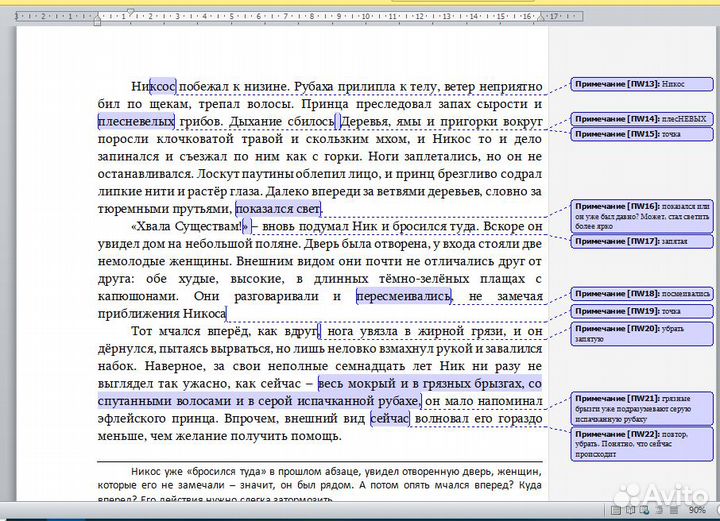Select the left indent ruler marker

pyautogui.click(x=97, y=21)
